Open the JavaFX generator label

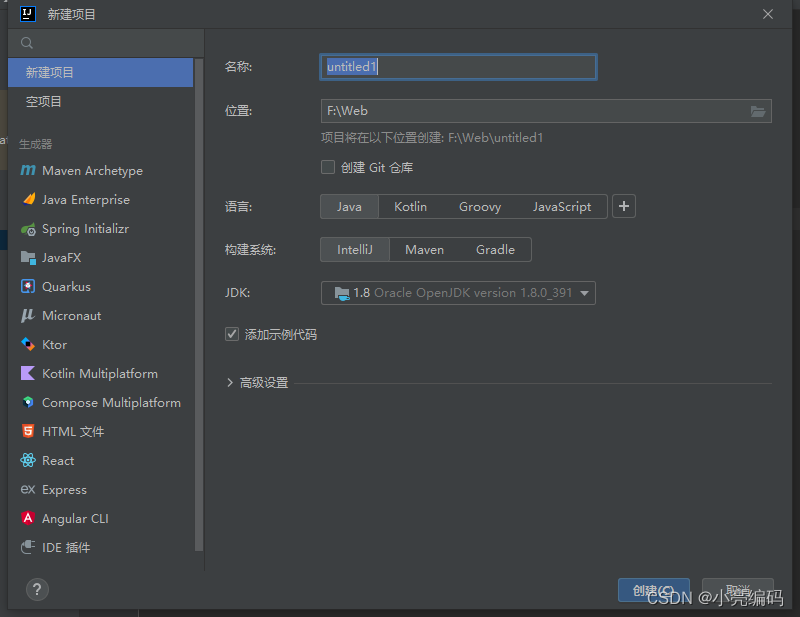(62, 258)
